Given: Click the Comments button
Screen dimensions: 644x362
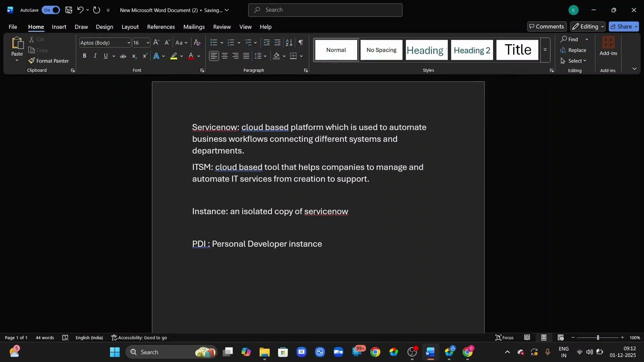Looking at the screenshot, I should (x=547, y=27).
